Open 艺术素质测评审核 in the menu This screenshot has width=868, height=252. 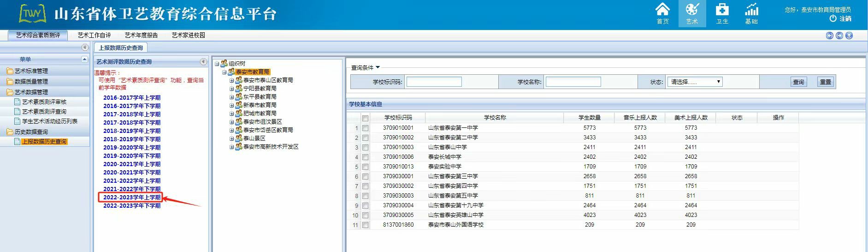(44, 102)
